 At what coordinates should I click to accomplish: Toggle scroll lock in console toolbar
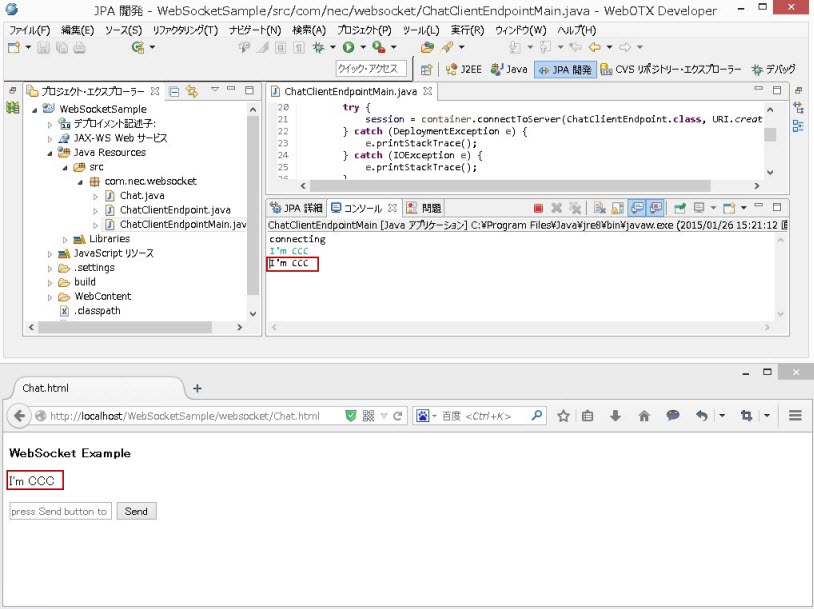(617, 208)
